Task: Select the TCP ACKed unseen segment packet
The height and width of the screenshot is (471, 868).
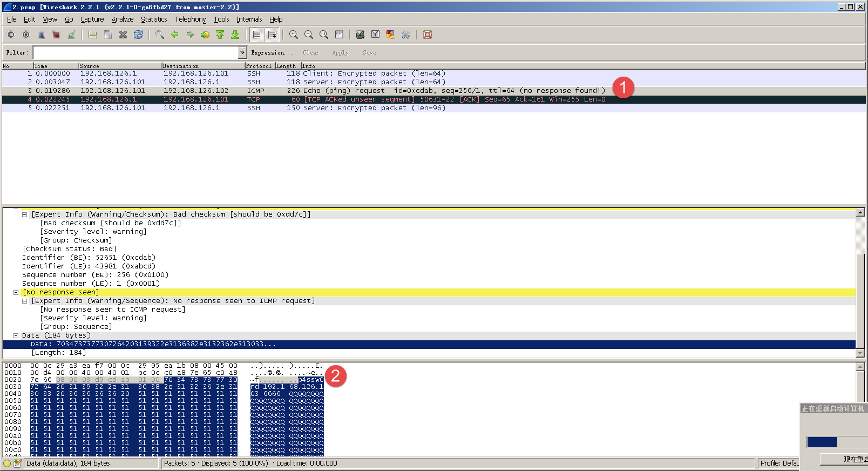Action: coord(433,99)
